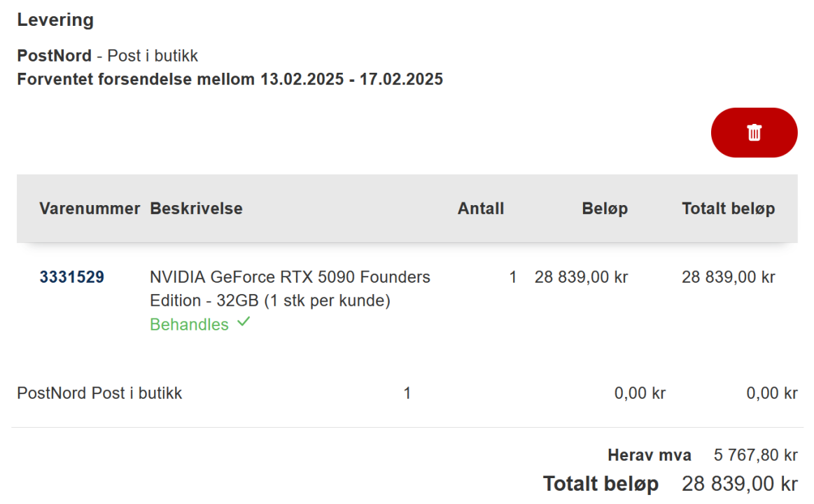Viewport: 814px width, 504px height.
Task: Click the Herav mva label
Action: pyautogui.click(x=649, y=456)
